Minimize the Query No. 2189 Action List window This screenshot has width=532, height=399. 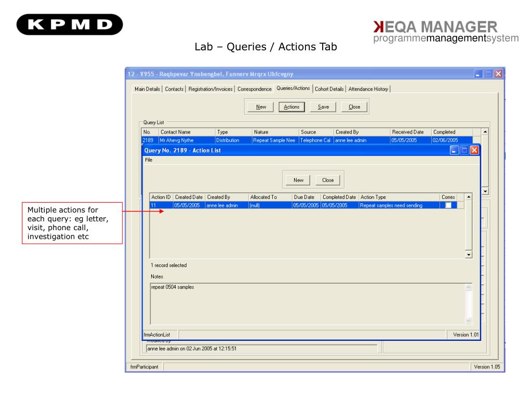[x=455, y=151]
